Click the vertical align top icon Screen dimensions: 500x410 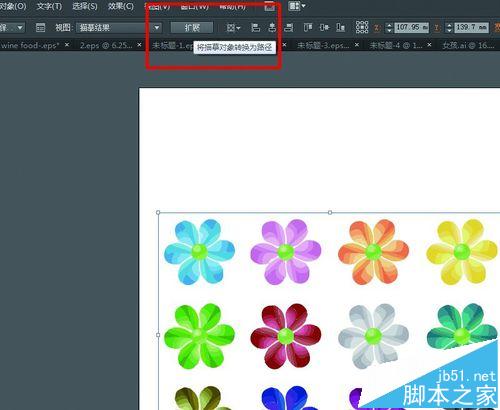[x=308, y=27]
